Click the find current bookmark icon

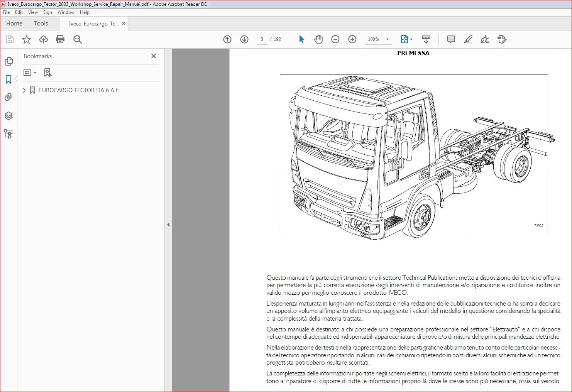[48, 73]
